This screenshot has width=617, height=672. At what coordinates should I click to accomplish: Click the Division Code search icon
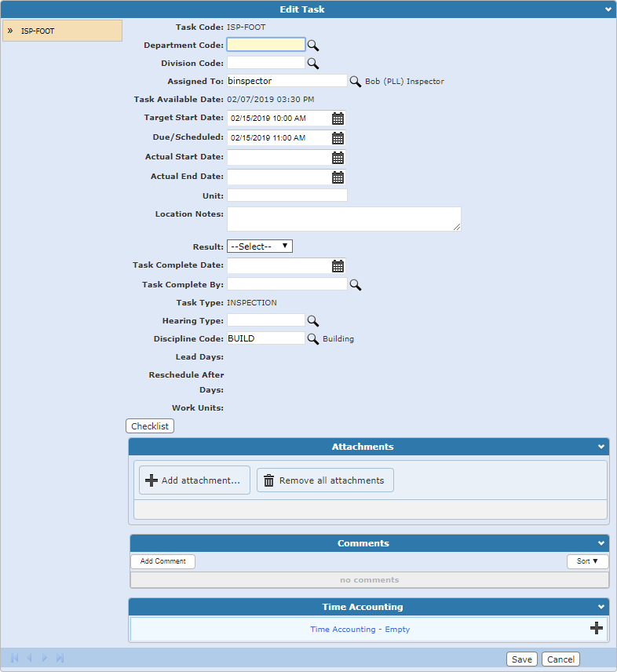pos(312,63)
